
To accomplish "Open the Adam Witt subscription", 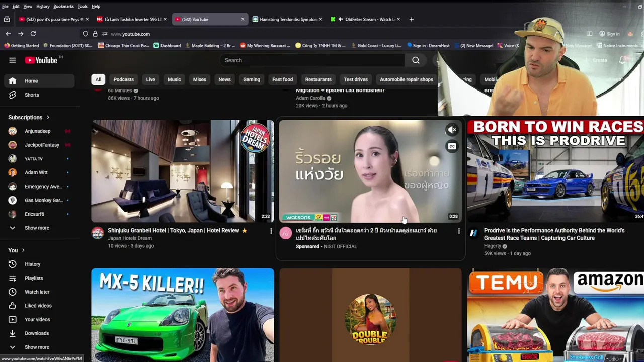I will pos(39,172).
